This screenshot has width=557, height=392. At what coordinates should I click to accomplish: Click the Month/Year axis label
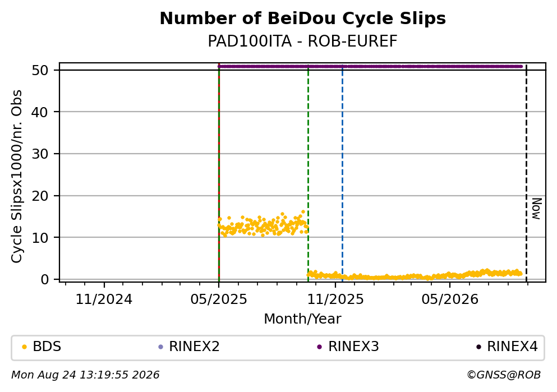tap(302, 319)
